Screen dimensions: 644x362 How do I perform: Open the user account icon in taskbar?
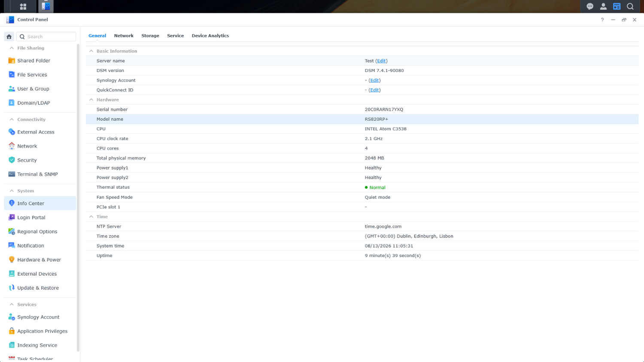pos(603,6)
